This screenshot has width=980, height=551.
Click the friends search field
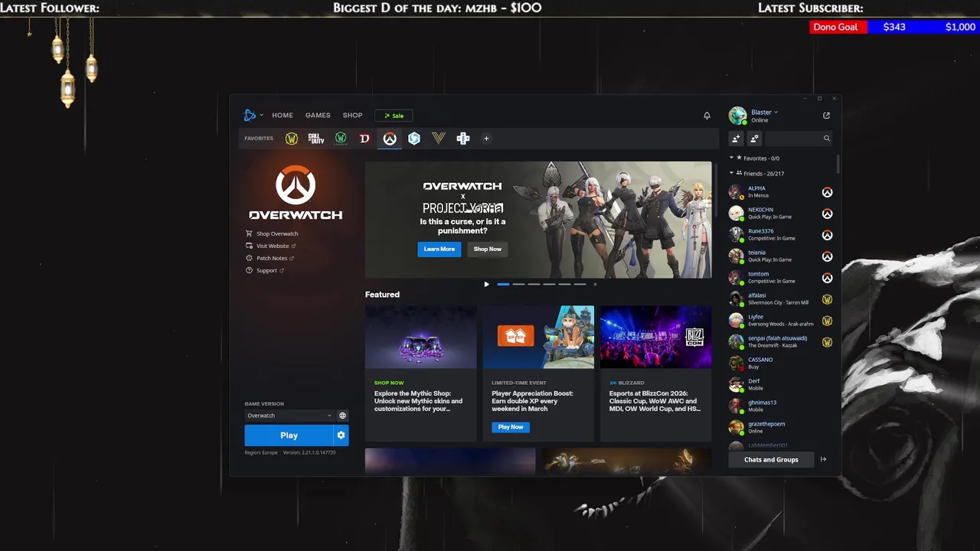click(x=793, y=139)
